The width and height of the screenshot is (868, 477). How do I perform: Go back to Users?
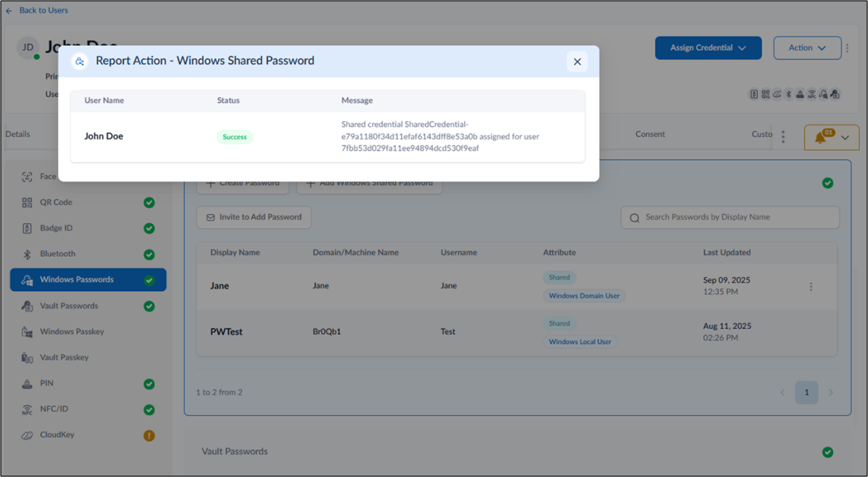pyautogui.click(x=37, y=10)
